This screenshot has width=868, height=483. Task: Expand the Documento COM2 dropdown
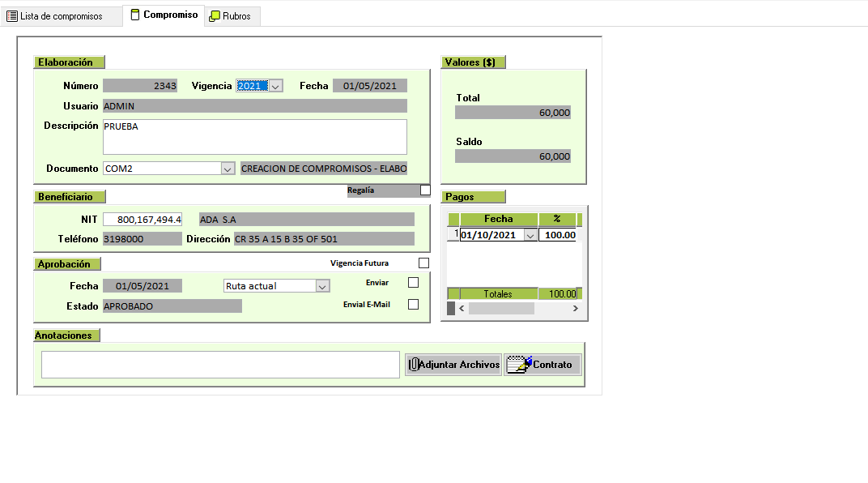(228, 169)
